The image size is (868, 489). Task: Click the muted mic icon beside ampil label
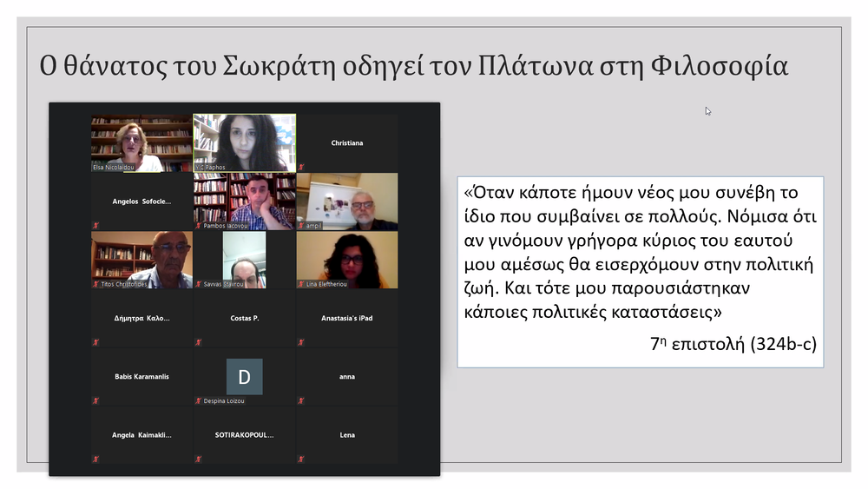pos(301,226)
